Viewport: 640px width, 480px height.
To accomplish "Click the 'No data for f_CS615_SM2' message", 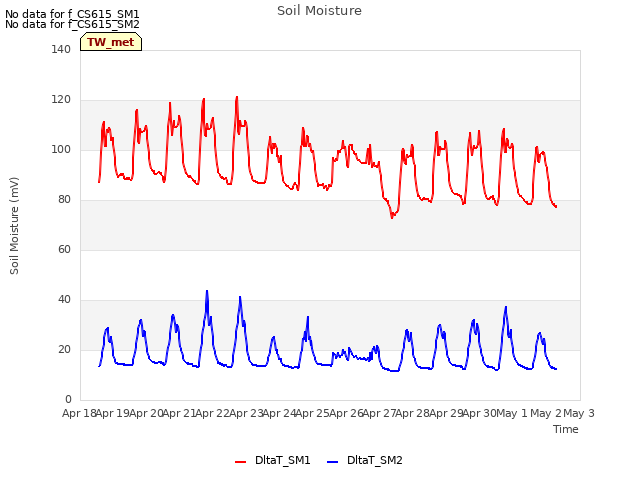I will [x=72, y=24].
